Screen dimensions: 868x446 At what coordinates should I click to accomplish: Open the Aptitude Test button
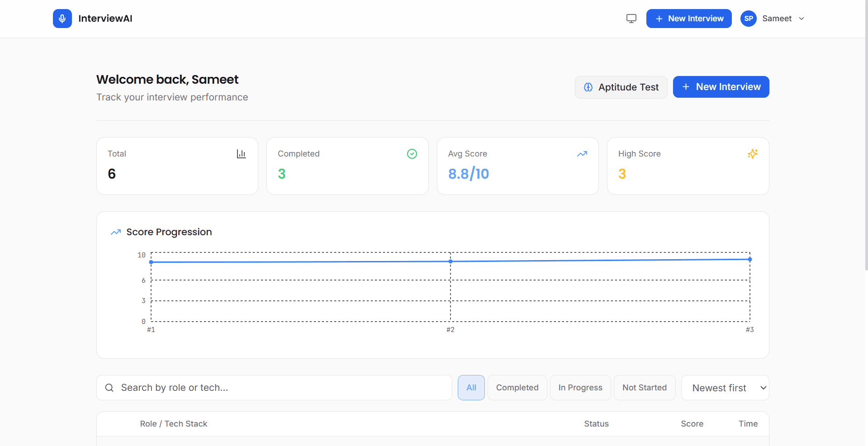tap(621, 87)
